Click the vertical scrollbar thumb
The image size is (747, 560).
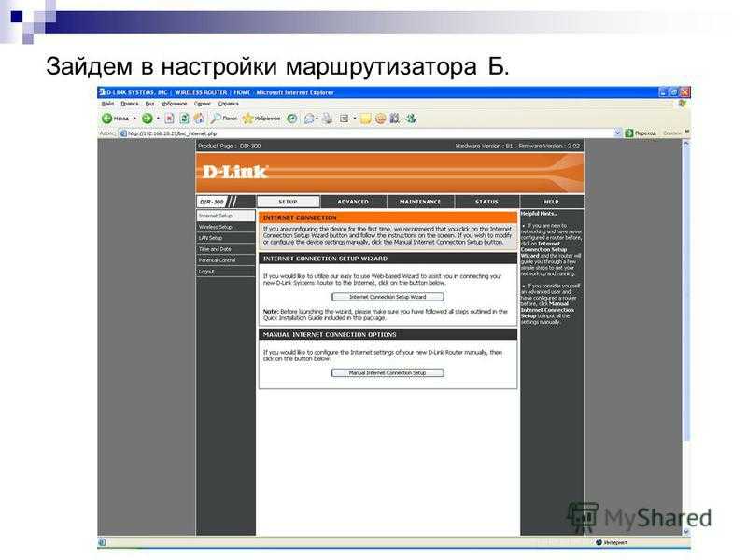686,294
